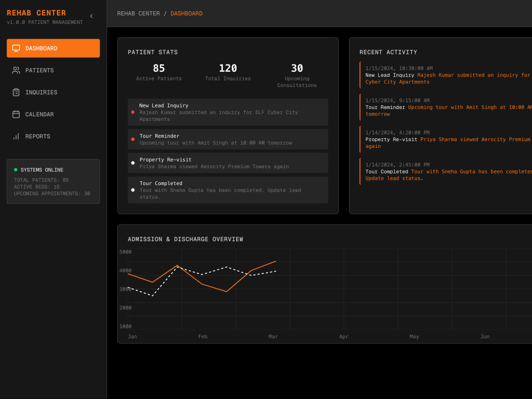This screenshot has height=399, width=532.
Task: Click white dot beside Tour Completed
Action: pos(132,190)
